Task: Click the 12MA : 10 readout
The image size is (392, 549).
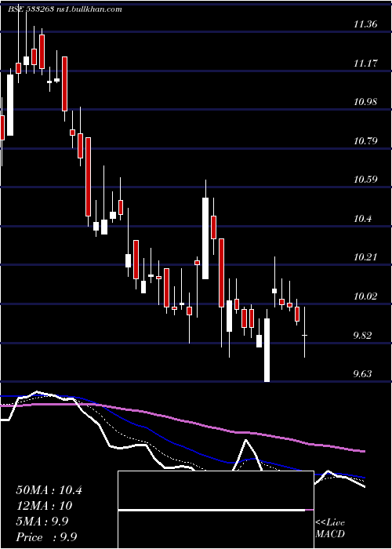Action: point(44,506)
